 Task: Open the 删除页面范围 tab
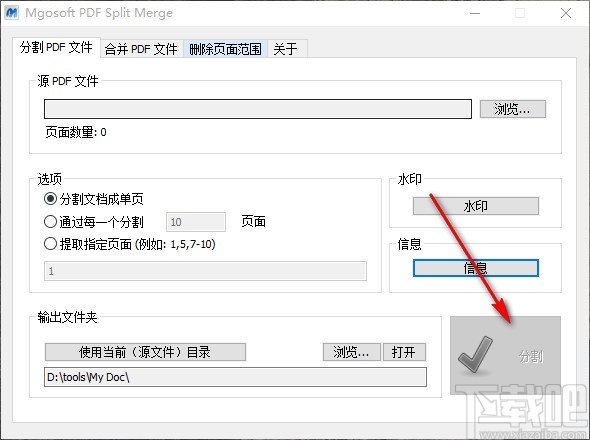coord(225,49)
